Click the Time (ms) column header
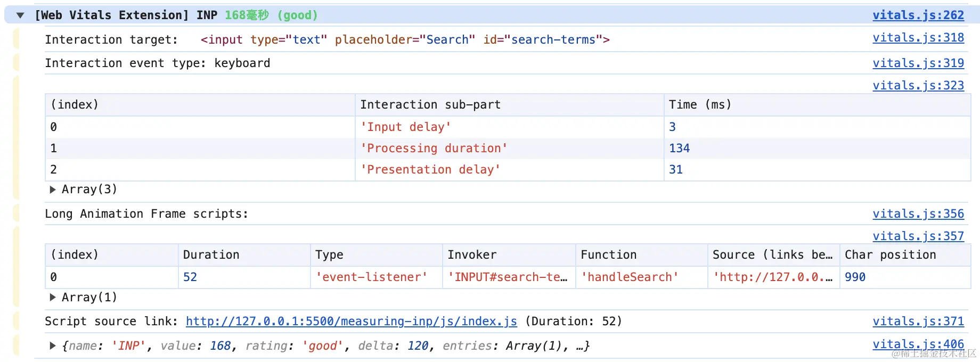The height and width of the screenshot is (362, 980). 700,105
